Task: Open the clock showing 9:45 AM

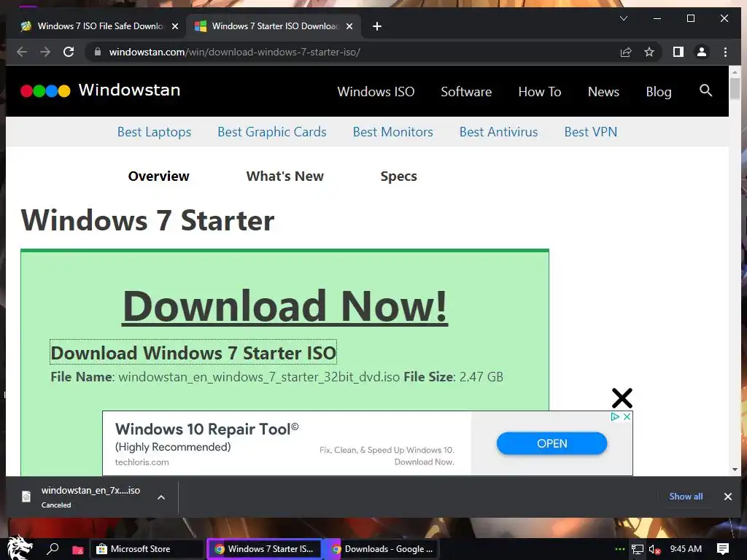Action: point(686,549)
